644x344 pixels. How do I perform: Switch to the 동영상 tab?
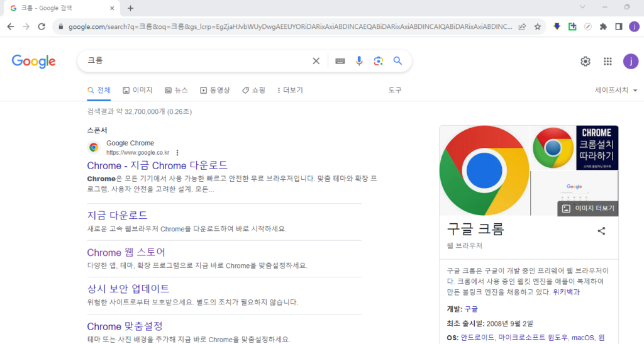tap(215, 91)
